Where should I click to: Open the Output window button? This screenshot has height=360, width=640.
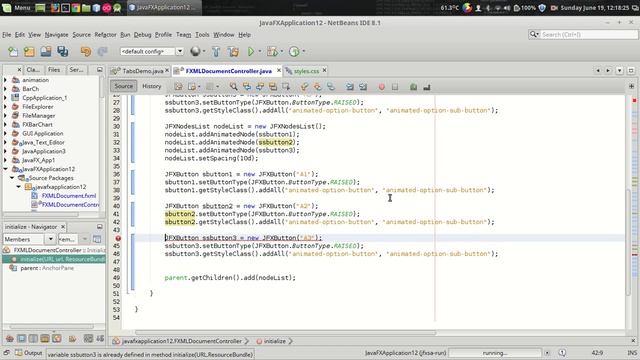click(29, 353)
